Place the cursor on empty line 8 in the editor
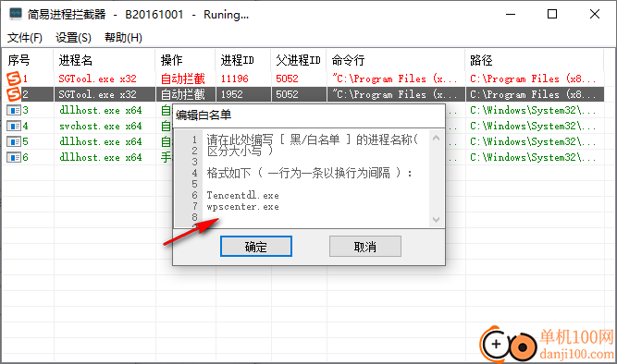The width and height of the screenshot is (617, 364). pyautogui.click(x=316, y=217)
